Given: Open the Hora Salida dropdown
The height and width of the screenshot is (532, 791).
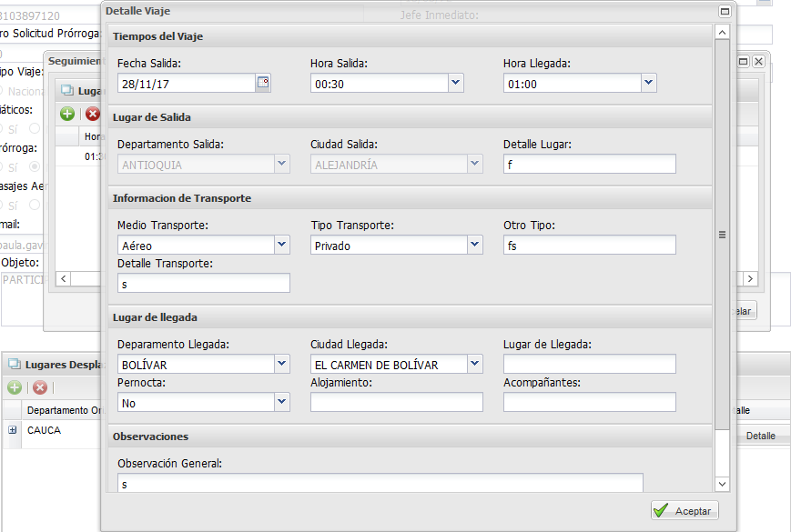Looking at the screenshot, I should coord(455,83).
